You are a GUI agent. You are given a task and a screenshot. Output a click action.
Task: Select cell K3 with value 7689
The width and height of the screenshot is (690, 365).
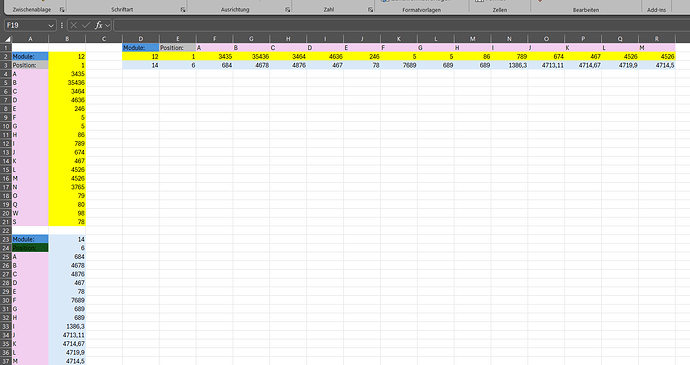pos(399,65)
